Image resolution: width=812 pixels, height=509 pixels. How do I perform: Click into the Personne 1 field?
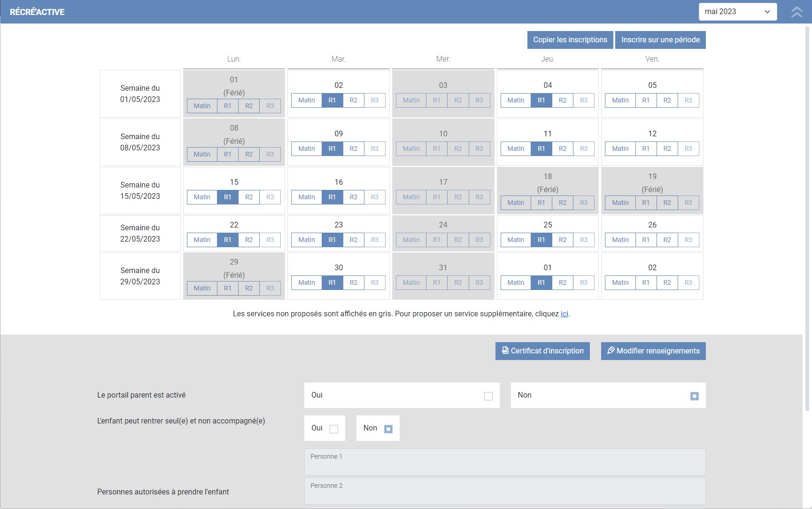[504, 462]
